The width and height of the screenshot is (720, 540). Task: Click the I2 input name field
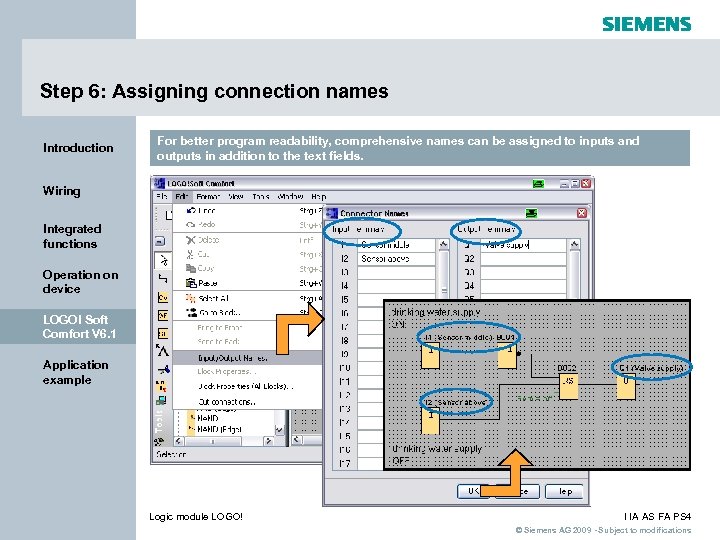point(396,259)
